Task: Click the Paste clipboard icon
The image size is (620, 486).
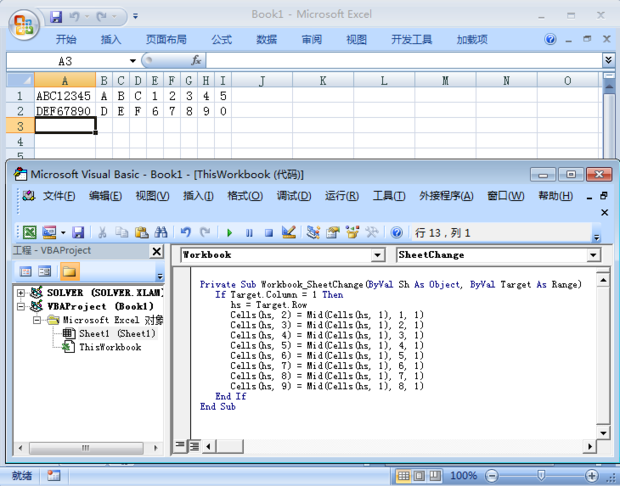Action: [142, 233]
